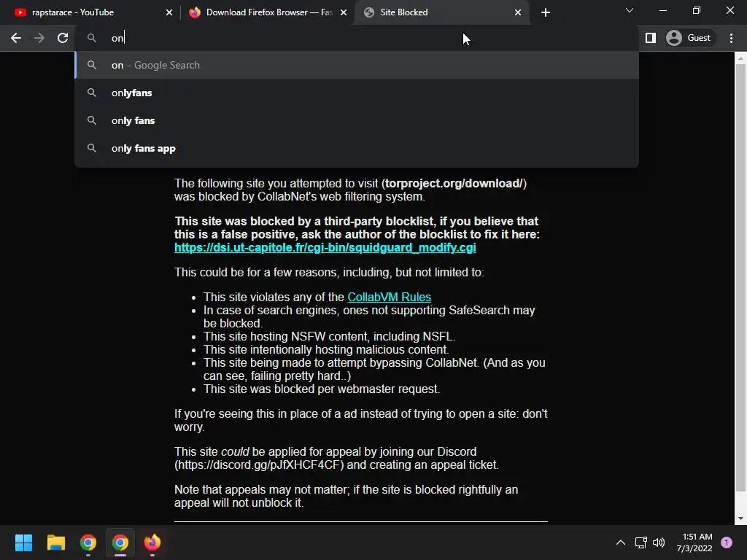Screen dimensions: 747x560
Task: Close the Download Firefox tab
Action: [x=344, y=12]
